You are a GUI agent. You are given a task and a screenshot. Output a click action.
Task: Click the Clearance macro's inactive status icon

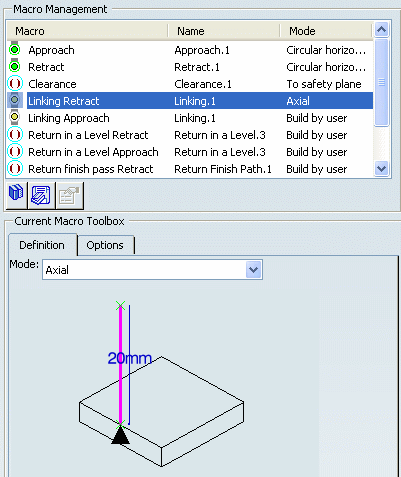click(15, 84)
